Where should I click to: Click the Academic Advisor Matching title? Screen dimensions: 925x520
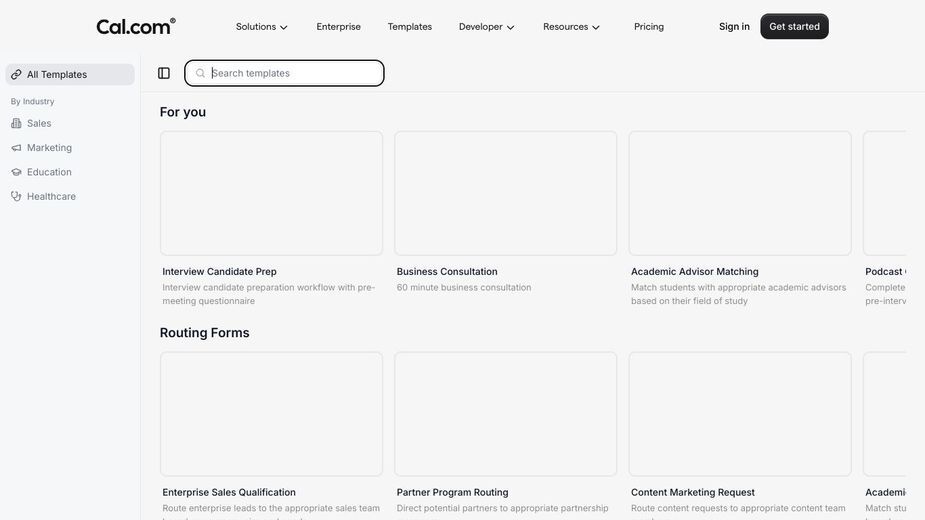point(695,272)
